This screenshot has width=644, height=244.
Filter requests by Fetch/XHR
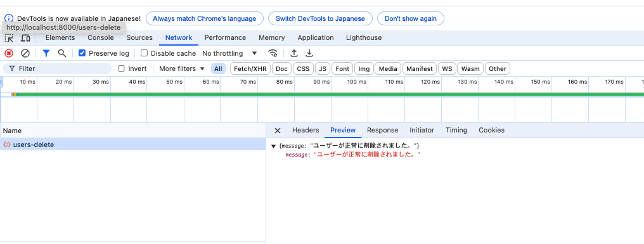point(250,68)
